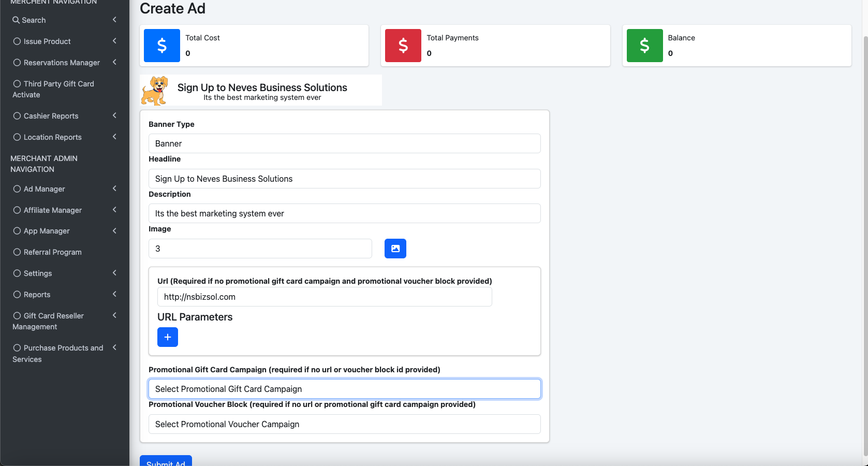The width and height of the screenshot is (868, 466).
Task: Expand the App Manager chevron
Action: pos(114,230)
